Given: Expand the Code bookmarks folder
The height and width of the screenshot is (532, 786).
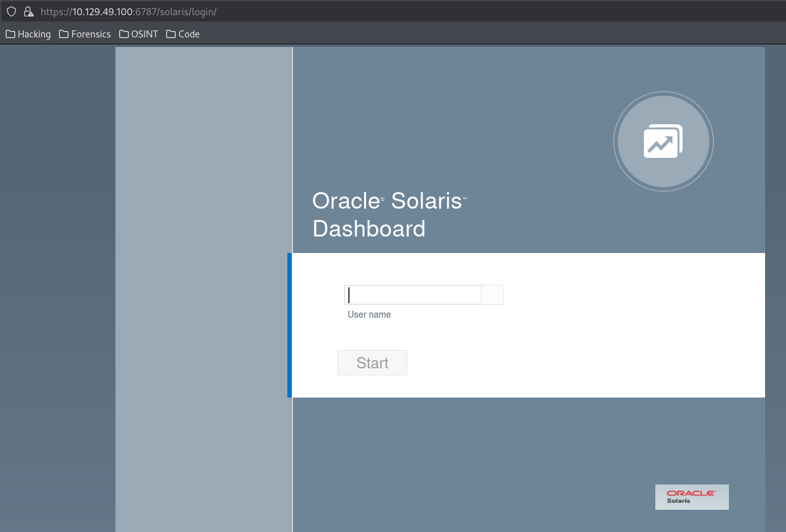Looking at the screenshot, I should [183, 34].
